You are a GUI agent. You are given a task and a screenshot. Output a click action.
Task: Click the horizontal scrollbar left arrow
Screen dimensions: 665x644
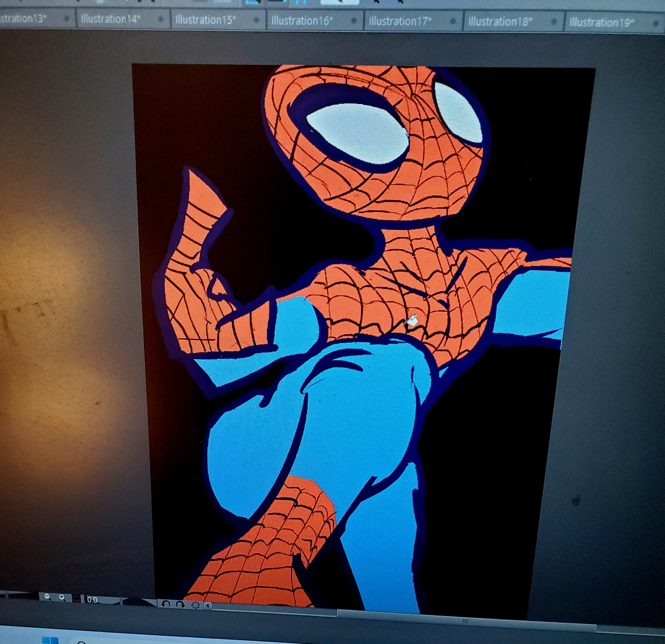click(208, 606)
